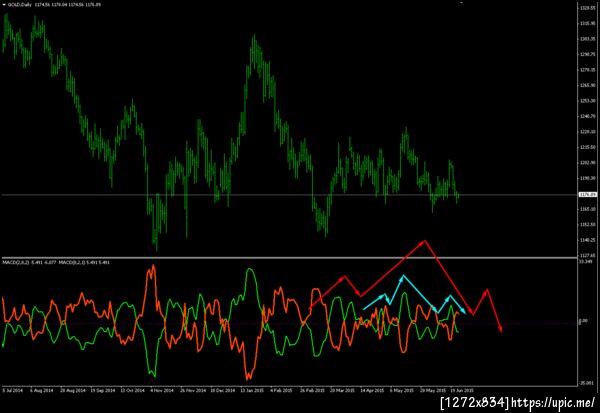Click the highlighted current price tag 1176.89
Viewport: 600px width, 413px height.
click(x=587, y=195)
